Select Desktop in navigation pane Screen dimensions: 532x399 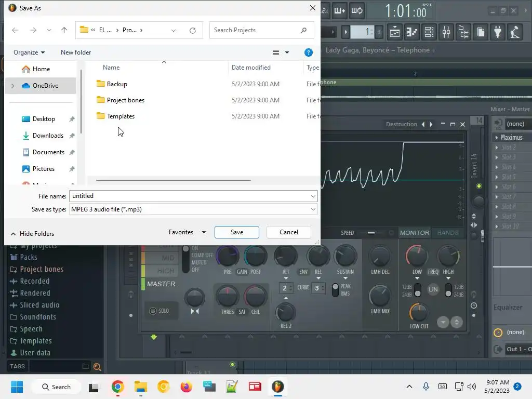click(44, 119)
